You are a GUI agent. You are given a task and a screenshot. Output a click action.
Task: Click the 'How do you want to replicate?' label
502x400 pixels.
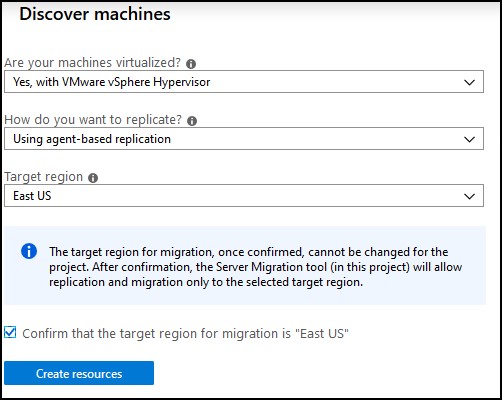[93, 120]
